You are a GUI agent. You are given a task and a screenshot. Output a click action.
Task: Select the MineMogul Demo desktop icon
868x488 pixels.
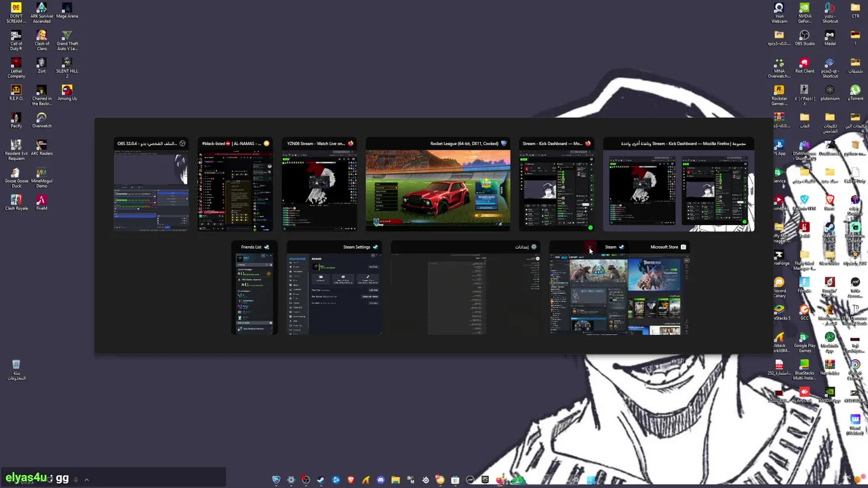point(41,178)
